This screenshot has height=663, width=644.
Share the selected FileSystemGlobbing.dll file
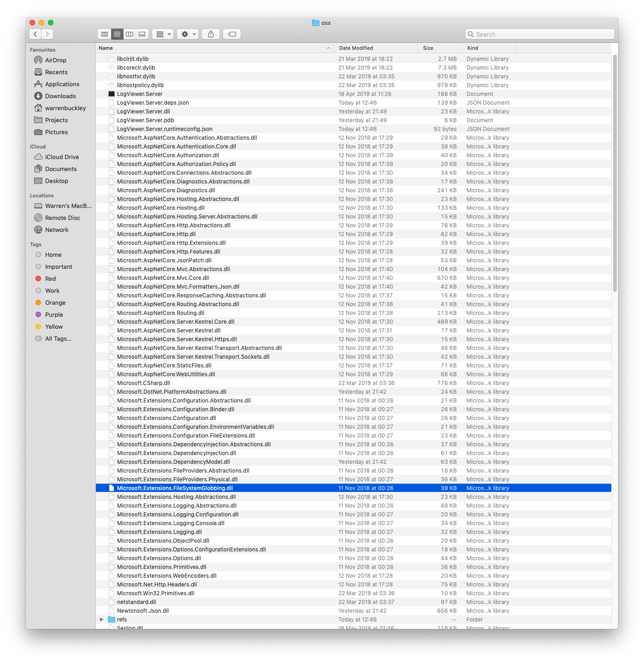(x=211, y=34)
